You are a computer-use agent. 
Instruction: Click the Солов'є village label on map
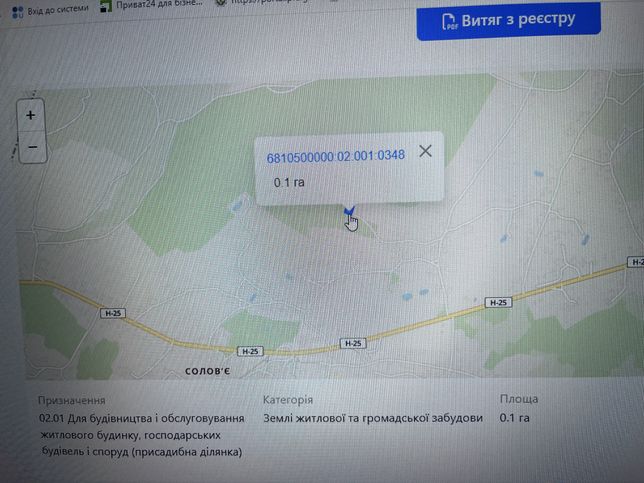point(207,371)
